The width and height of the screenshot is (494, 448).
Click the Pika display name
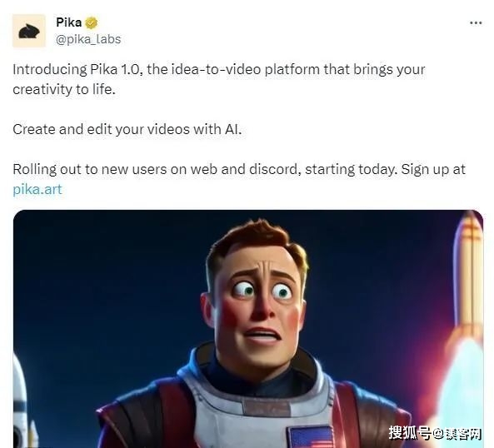tap(68, 22)
